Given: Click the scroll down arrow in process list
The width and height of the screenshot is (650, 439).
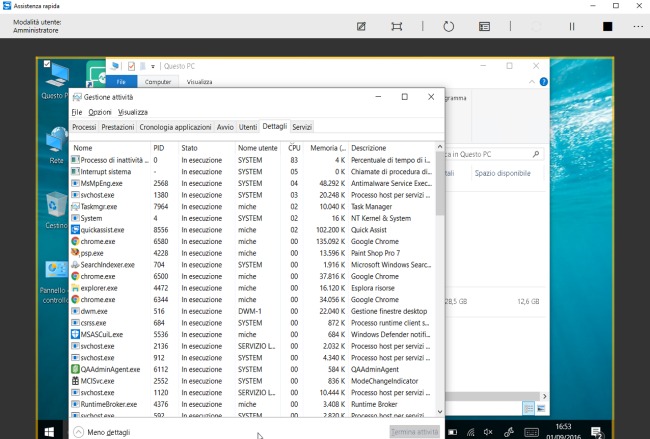Looking at the screenshot, I should click(440, 412).
